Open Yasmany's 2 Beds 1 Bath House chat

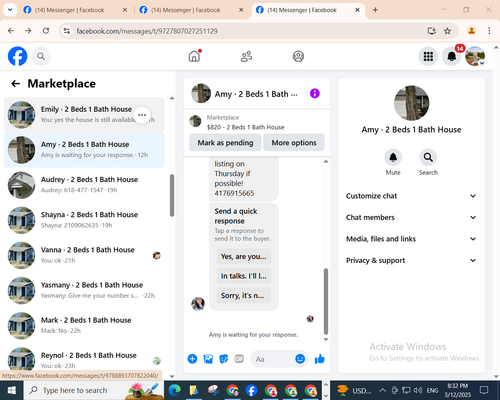(x=84, y=290)
